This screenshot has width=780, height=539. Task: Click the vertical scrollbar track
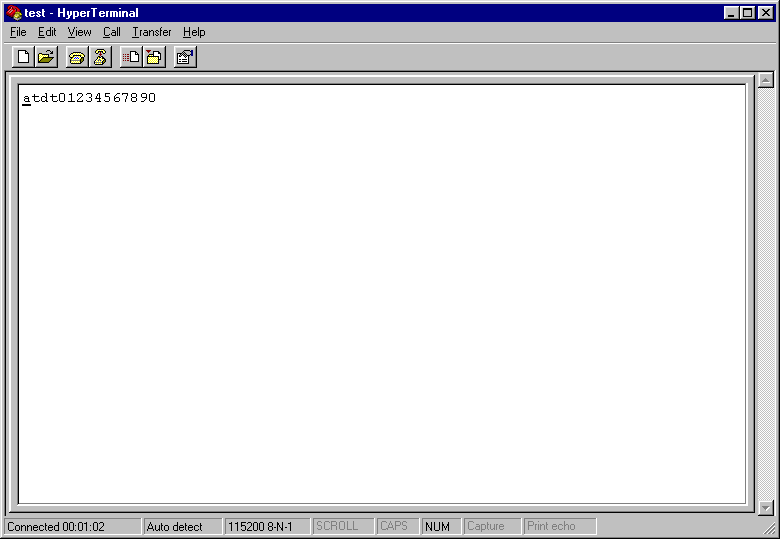[x=766, y=294]
